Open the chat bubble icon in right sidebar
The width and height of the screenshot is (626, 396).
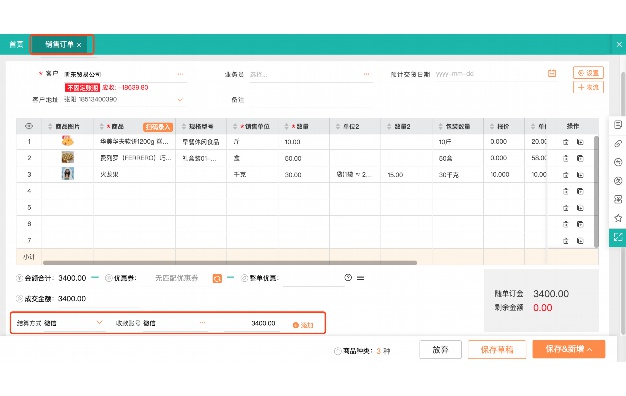(618, 162)
